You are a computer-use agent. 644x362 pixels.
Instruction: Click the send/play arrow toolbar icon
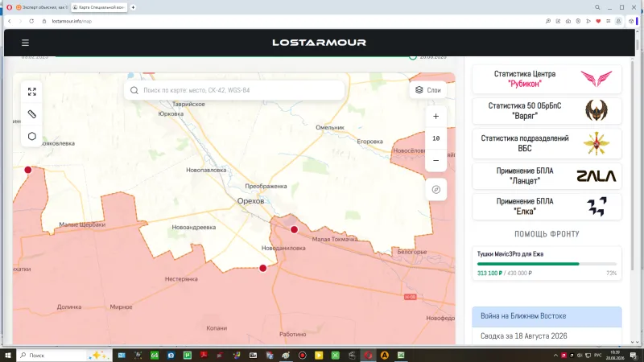point(588,21)
